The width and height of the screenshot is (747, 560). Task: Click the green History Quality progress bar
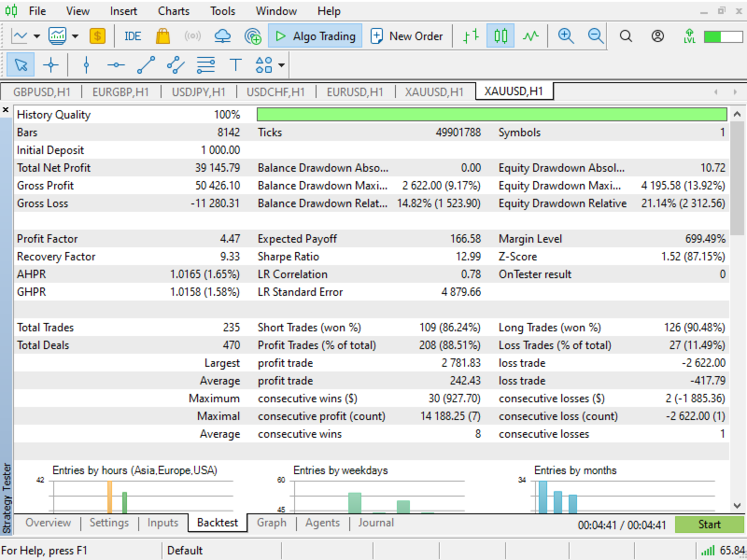coord(492,114)
